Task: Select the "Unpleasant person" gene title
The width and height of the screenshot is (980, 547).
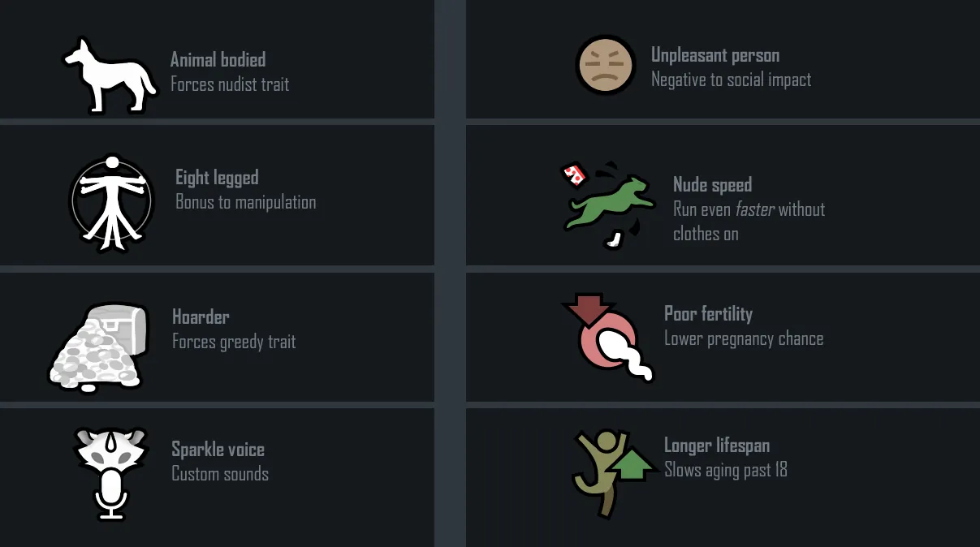Action: click(715, 55)
